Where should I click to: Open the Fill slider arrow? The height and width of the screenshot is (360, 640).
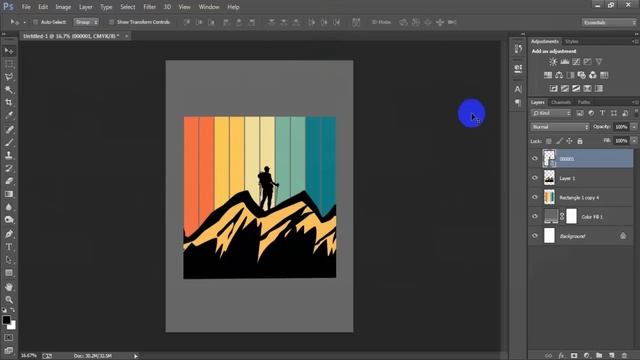pyautogui.click(x=634, y=141)
